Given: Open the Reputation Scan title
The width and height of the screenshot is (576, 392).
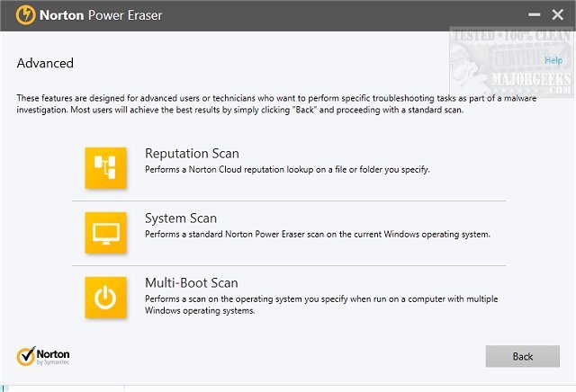Looking at the screenshot, I should point(192,154).
